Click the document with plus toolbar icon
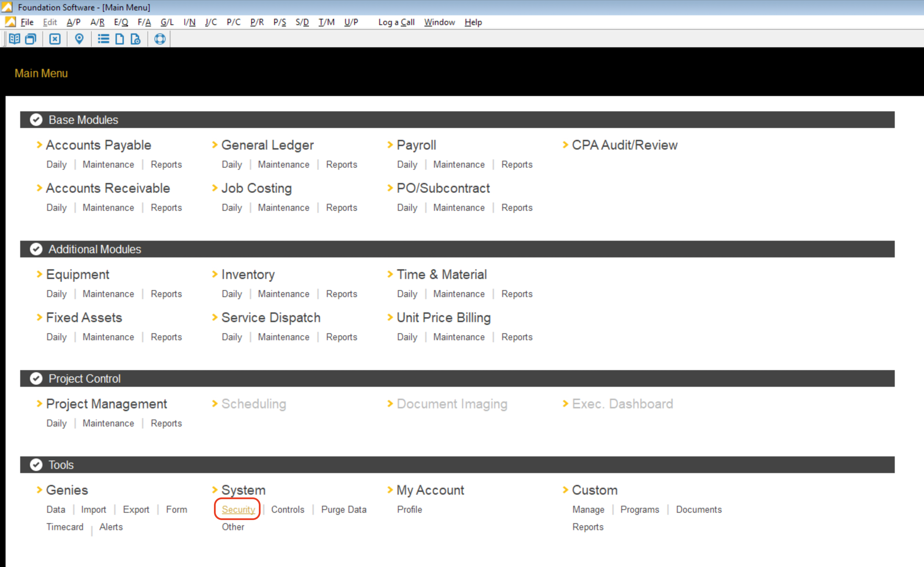This screenshot has width=924, height=567. (x=135, y=39)
